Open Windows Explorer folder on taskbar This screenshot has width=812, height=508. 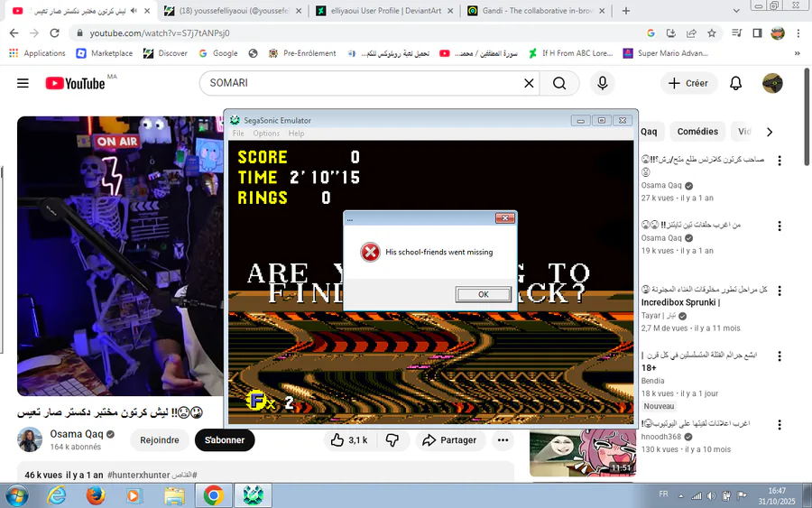click(174, 496)
